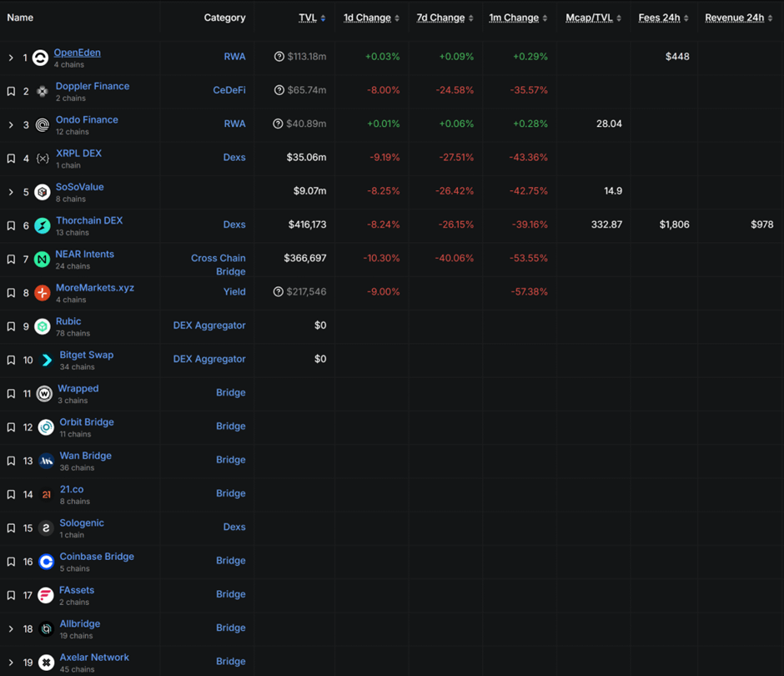
Task: Click the question mark icon beside OpenEden TVL
Action: (279, 57)
